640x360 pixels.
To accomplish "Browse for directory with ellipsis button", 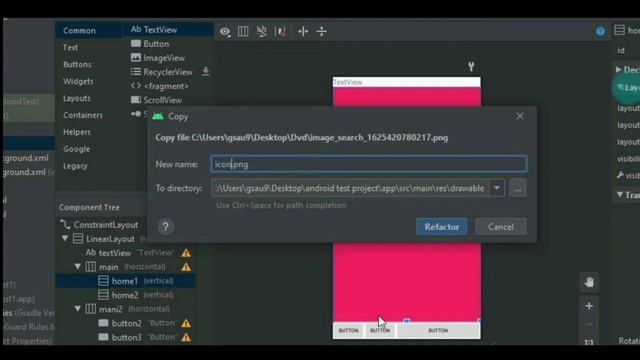I will pos(518,189).
